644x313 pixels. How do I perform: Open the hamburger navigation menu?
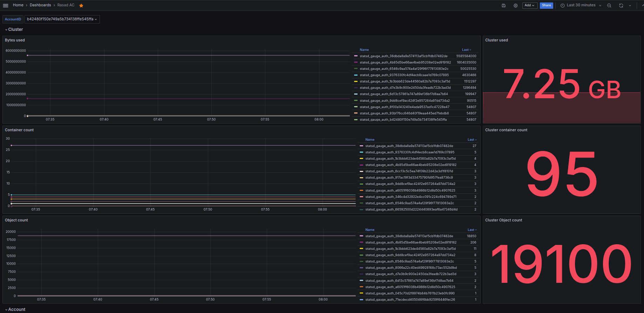click(6, 5)
